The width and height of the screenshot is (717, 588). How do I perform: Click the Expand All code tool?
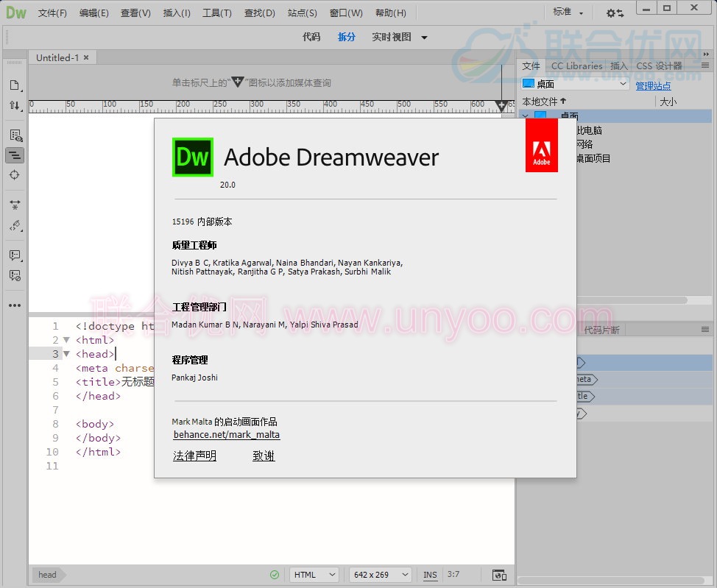[14, 205]
